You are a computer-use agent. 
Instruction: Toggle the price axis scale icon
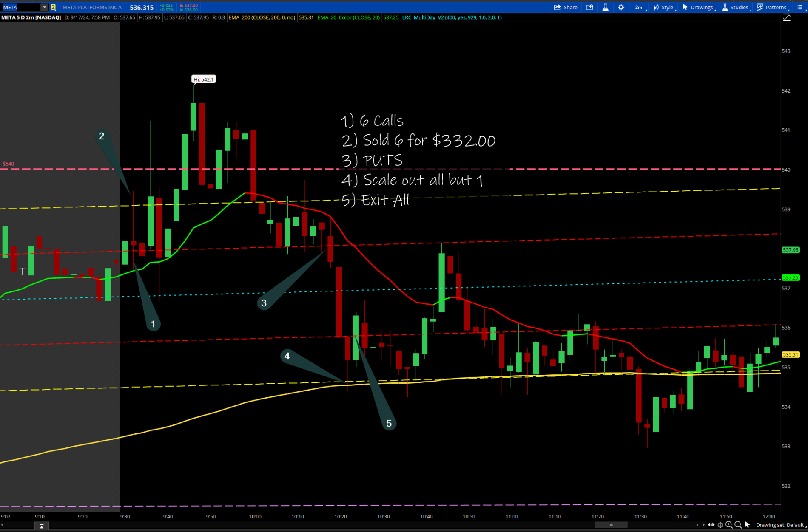coord(787,17)
